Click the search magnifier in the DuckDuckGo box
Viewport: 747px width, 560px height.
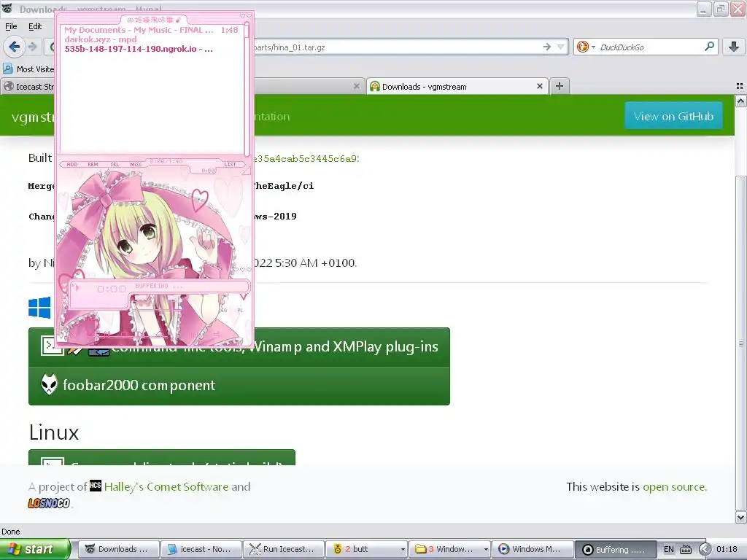pos(709,47)
